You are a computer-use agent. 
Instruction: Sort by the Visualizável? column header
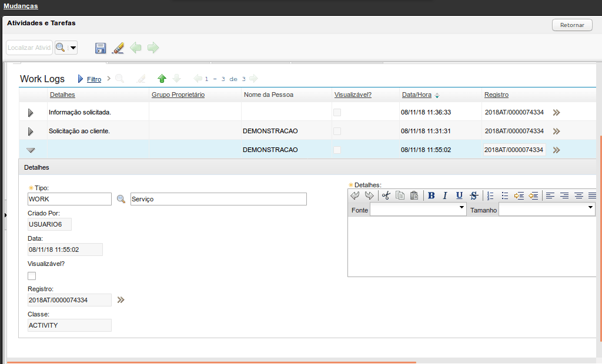(353, 95)
